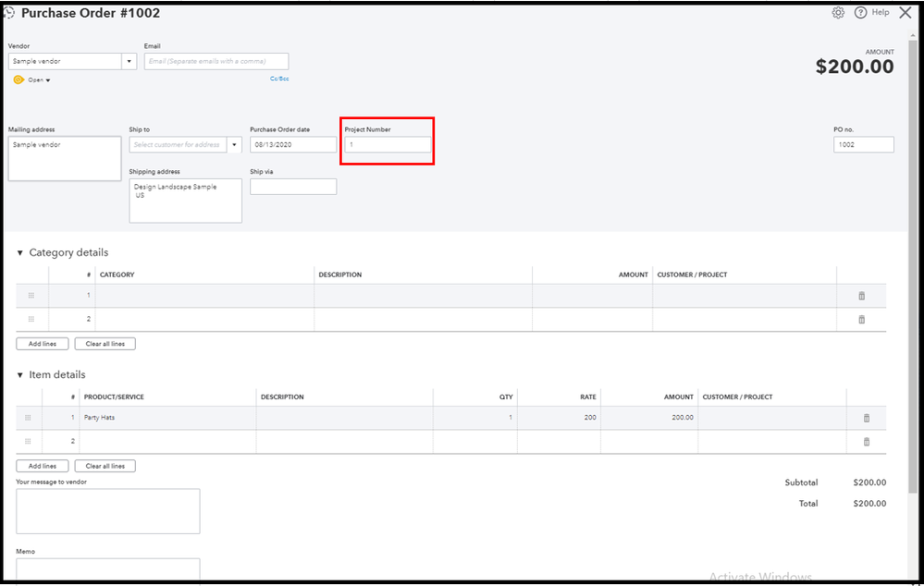
Task: Click the Purchase Order date field
Action: (x=293, y=145)
